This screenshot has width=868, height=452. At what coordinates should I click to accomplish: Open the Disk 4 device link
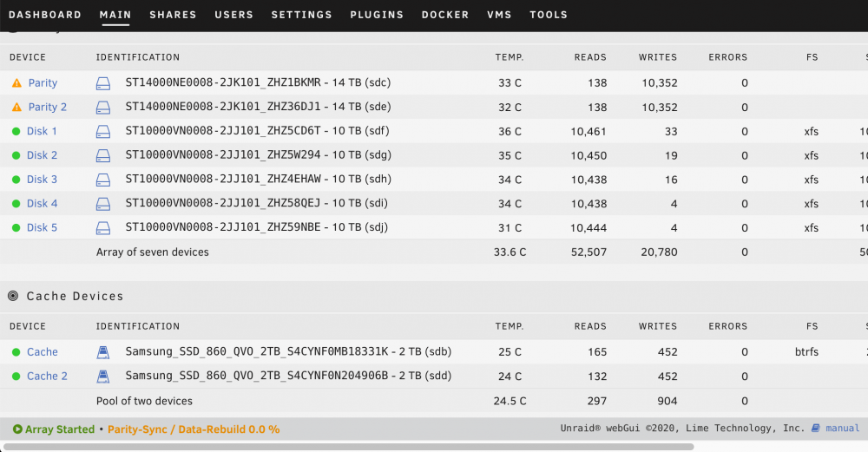pyautogui.click(x=42, y=204)
